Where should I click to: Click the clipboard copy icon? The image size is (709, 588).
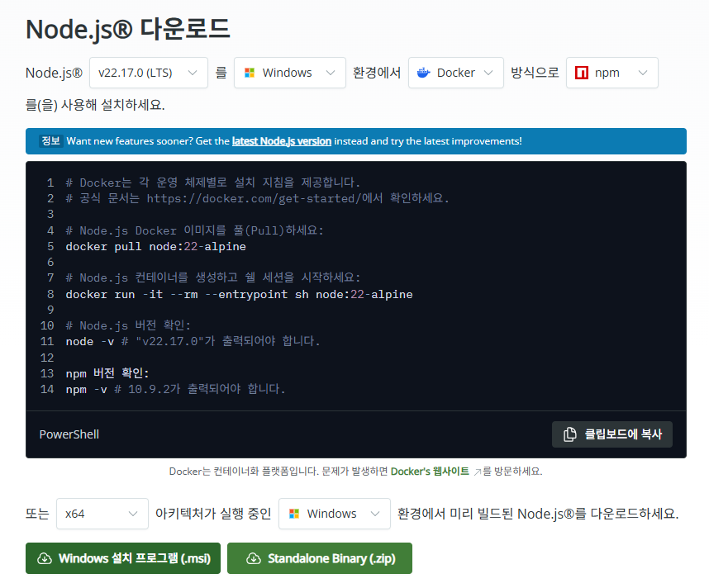569,434
